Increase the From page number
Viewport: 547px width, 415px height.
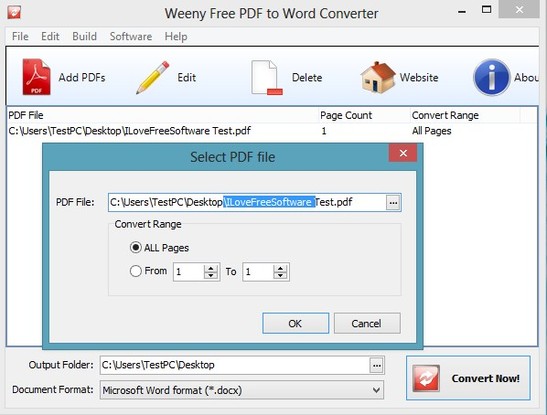pos(211,268)
